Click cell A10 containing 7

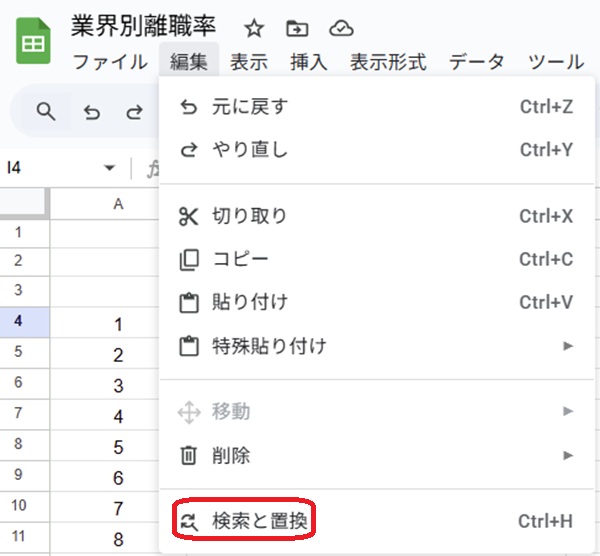[104, 508]
